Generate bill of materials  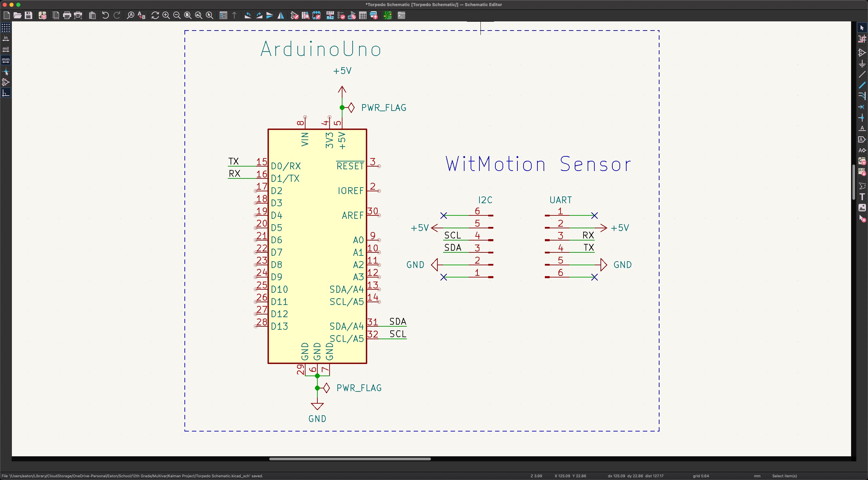click(374, 15)
